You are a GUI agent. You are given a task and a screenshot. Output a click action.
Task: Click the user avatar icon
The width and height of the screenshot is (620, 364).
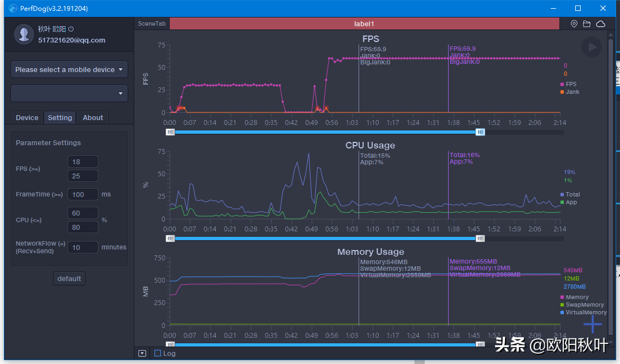pyautogui.click(x=23, y=34)
